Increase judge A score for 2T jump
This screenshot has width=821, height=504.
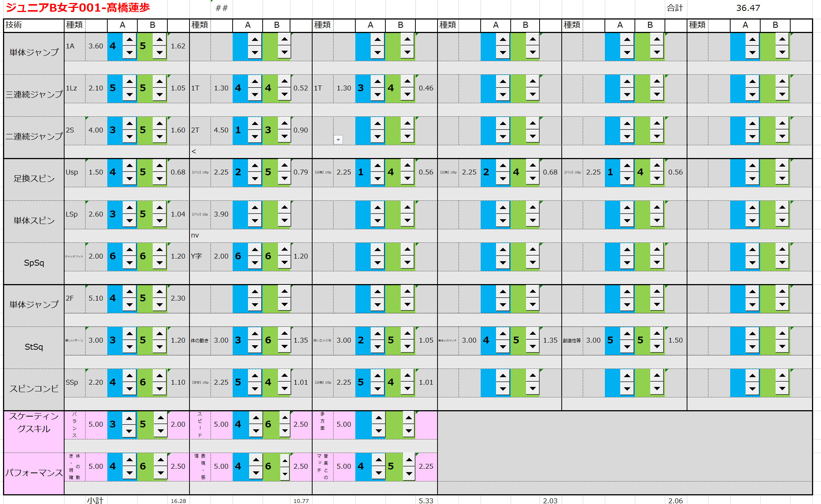pyautogui.click(x=255, y=123)
